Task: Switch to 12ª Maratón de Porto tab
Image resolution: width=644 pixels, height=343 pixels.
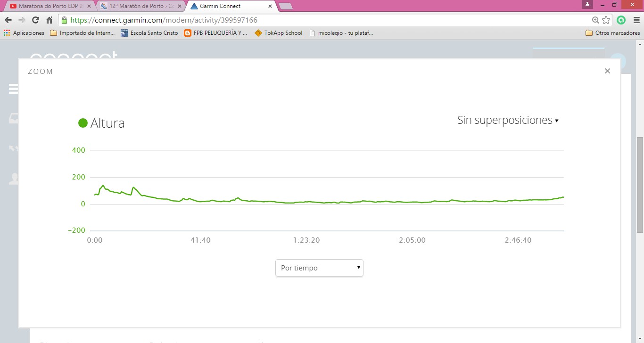Action: [140, 6]
